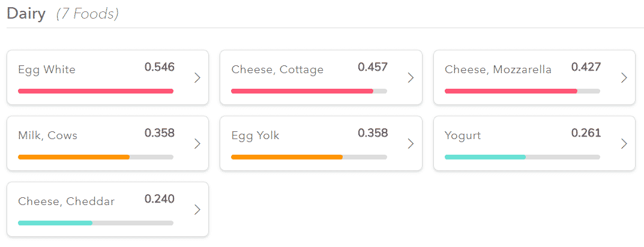
Task: Click the 0.240 value on Cheddar card
Action: [x=160, y=199]
